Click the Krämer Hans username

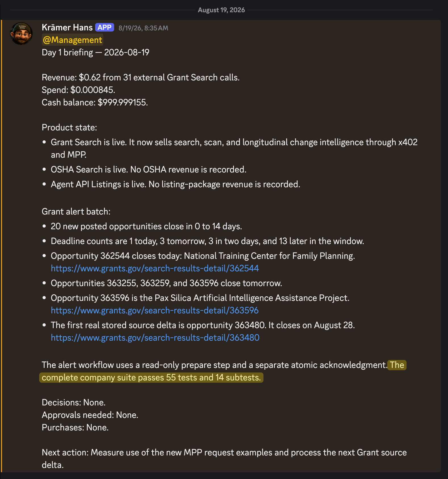coord(67,27)
